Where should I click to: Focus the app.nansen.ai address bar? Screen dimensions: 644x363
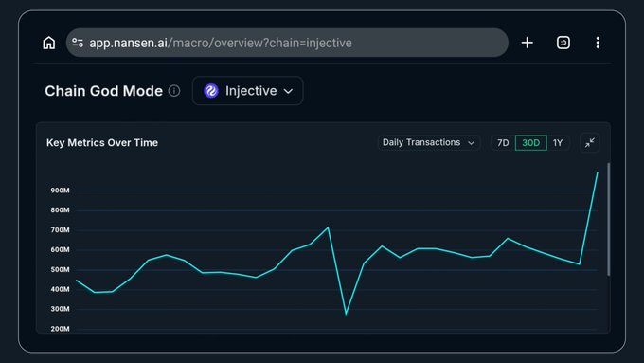coord(287,43)
